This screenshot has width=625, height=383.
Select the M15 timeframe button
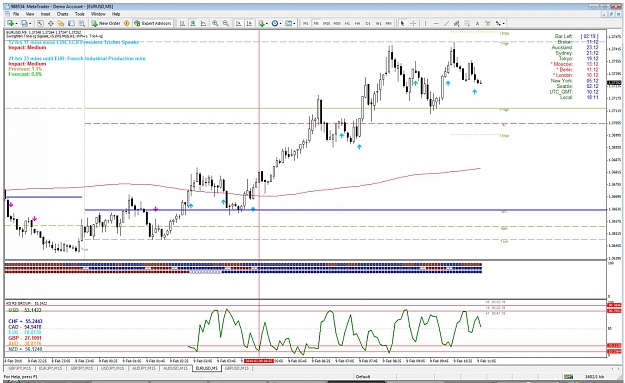tap(326, 24)
